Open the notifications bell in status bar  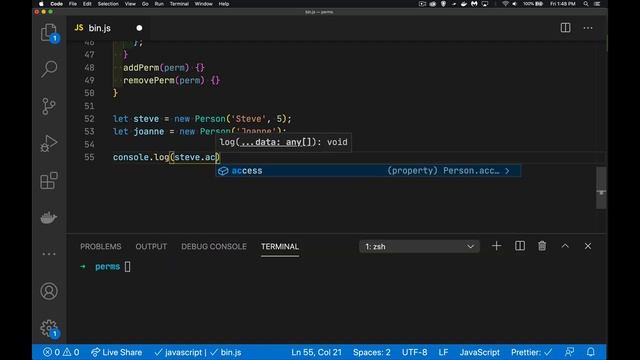(x=591, y=352)
